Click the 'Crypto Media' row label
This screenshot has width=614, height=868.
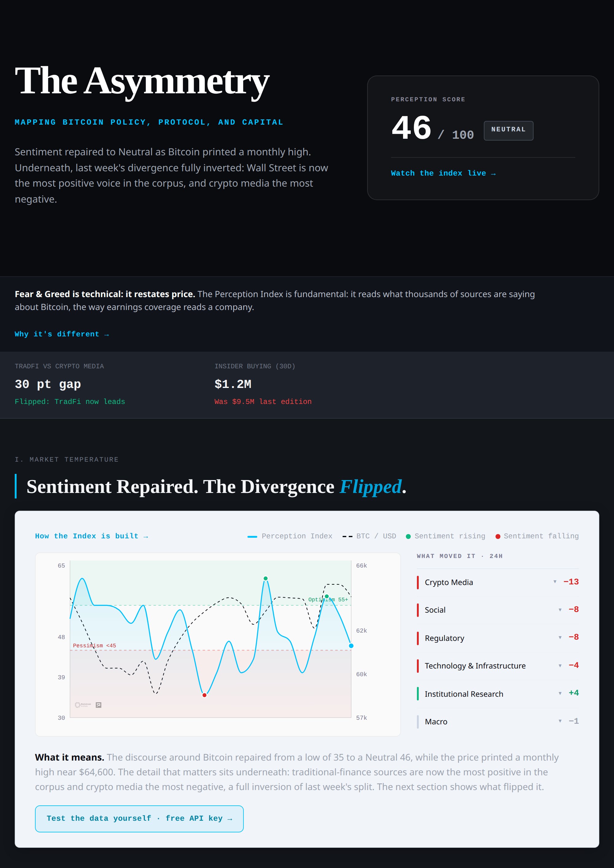449,582
